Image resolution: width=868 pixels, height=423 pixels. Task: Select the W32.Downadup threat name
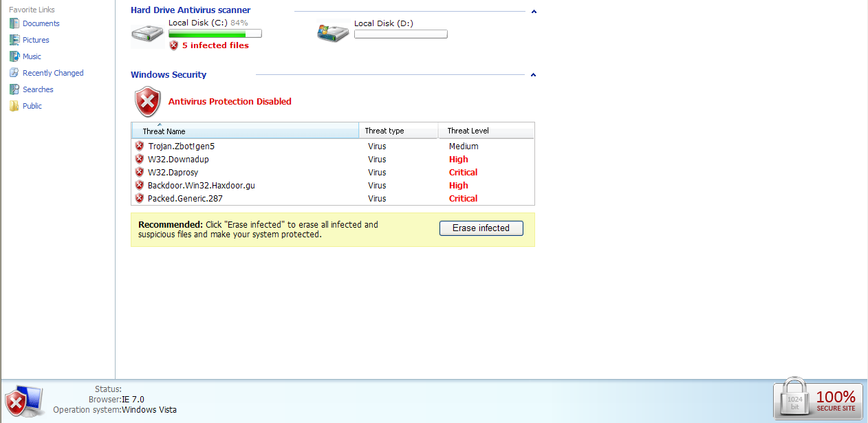(178, 160)
